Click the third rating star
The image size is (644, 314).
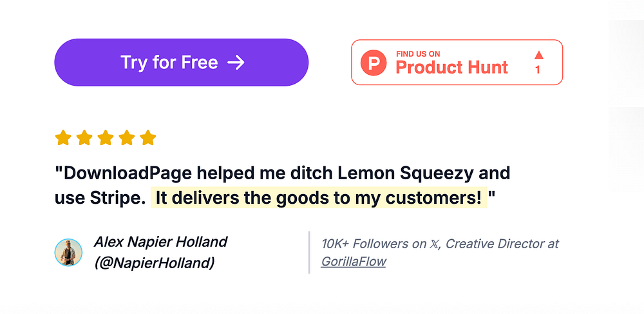(106, 138)
